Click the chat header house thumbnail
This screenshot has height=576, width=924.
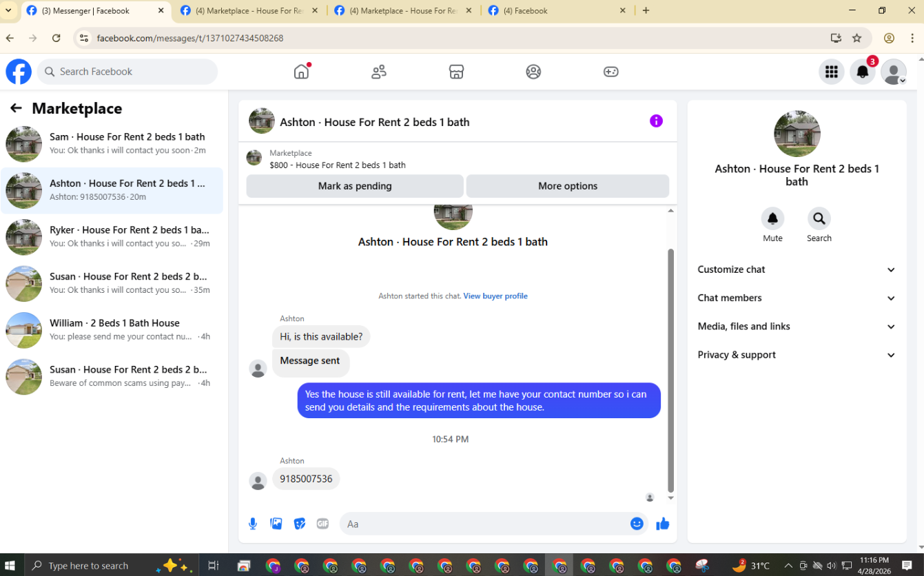click(262, 121)
